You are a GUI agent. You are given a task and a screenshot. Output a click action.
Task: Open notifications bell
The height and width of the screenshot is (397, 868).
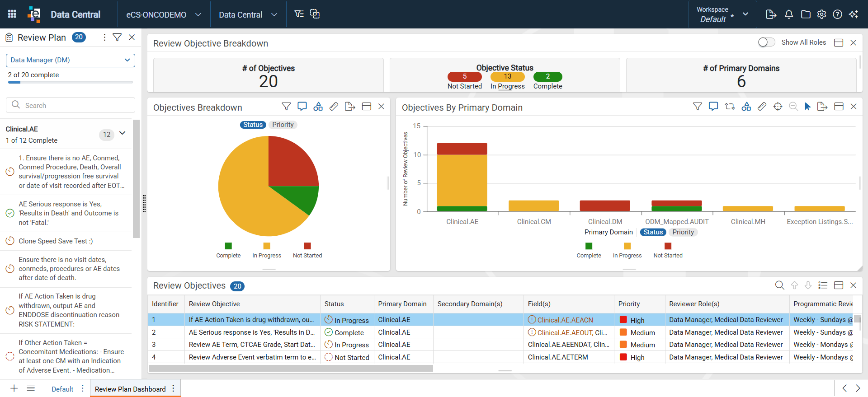tap(789, 14)
